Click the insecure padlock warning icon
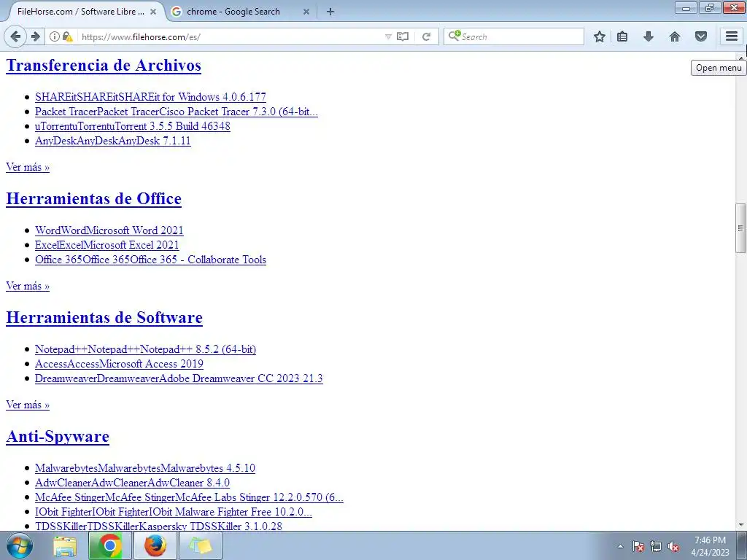This screenshot has height=560, width=747. coord(68,36)
